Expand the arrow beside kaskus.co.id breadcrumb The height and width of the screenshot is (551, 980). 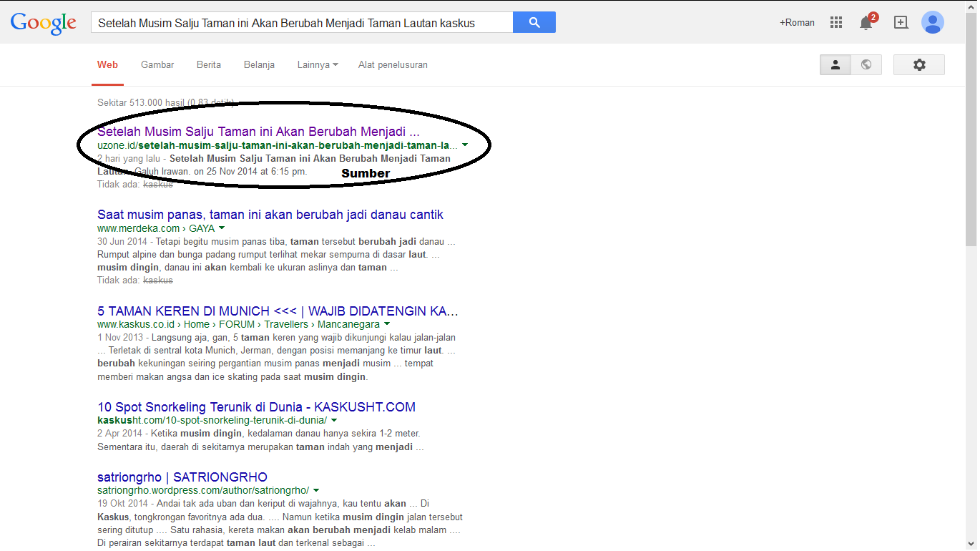(x=387, y=324)
